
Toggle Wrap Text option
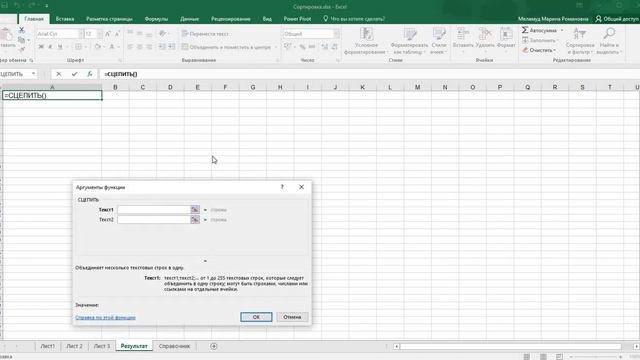205,34
